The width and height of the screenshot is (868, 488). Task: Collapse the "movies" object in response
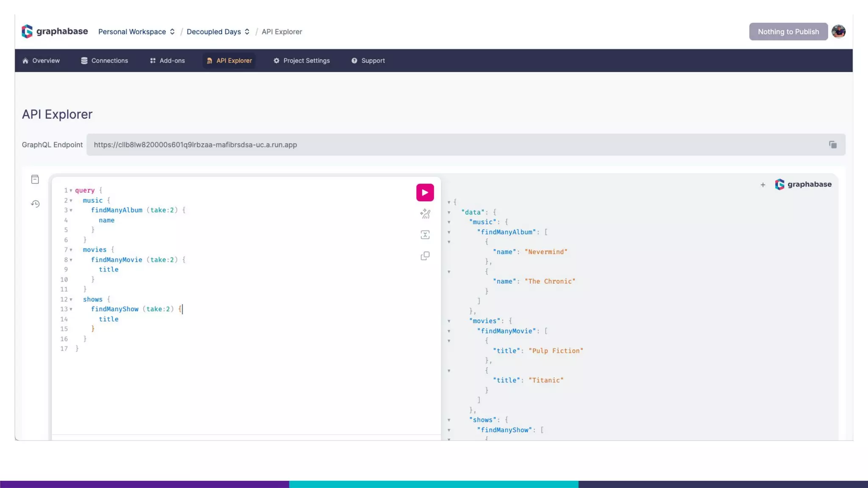[x=449, y=321]
